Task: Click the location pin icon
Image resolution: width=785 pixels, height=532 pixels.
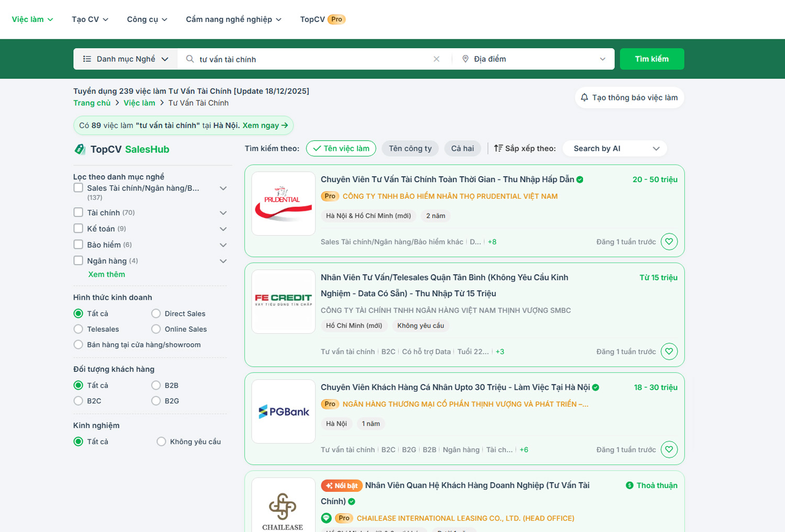Action: point(465,59)
